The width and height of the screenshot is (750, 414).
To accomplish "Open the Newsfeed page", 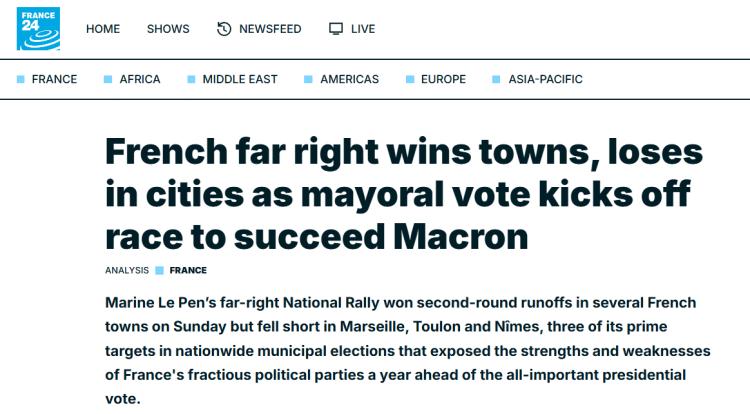I will tap(270, 29).
